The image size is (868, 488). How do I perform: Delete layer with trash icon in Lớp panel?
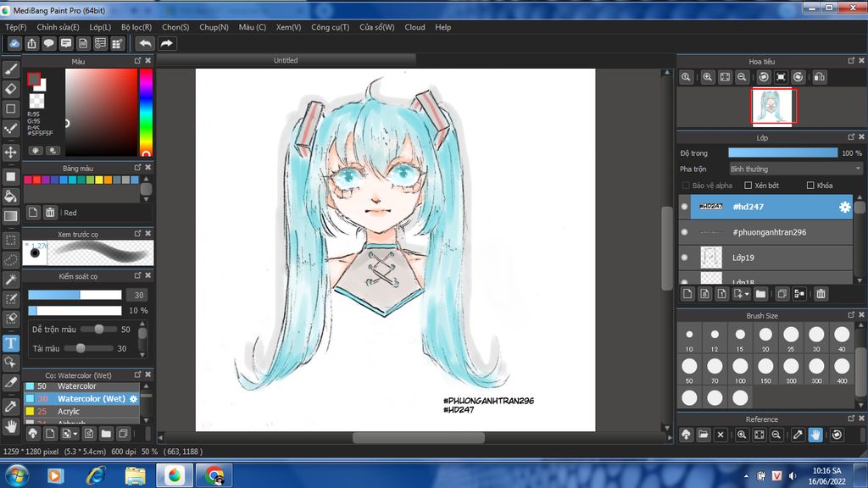click(821, 294)
